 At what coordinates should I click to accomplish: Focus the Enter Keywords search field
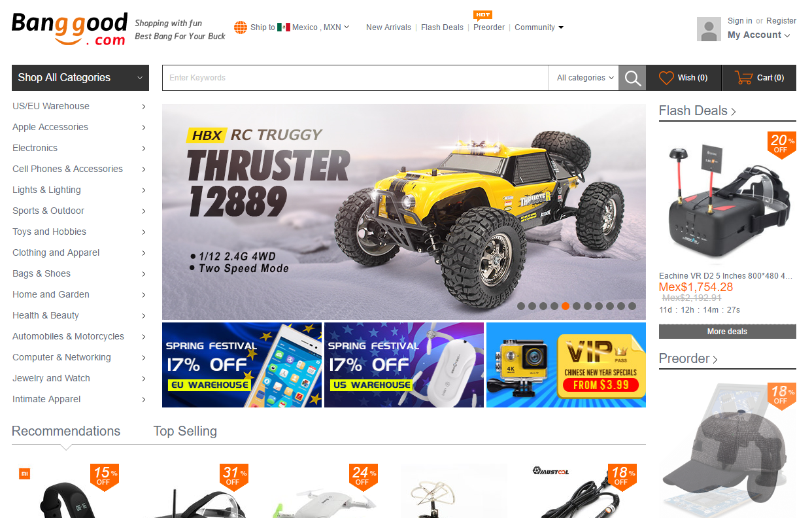coord(355,78)
